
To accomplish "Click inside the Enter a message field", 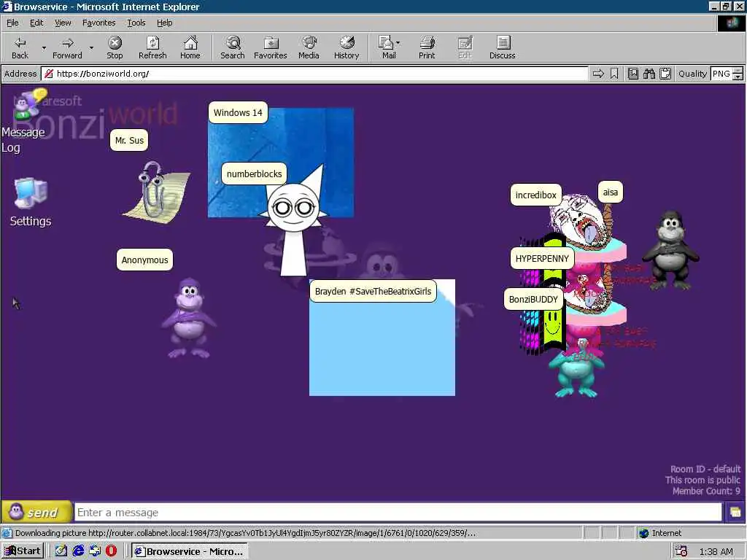I will click(x=398, y=513).
